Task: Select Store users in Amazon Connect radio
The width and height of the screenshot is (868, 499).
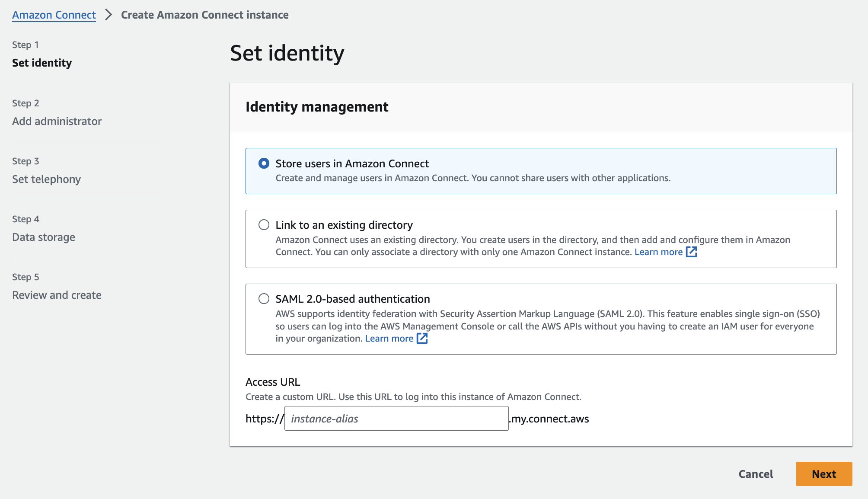Action: point(264,163)
